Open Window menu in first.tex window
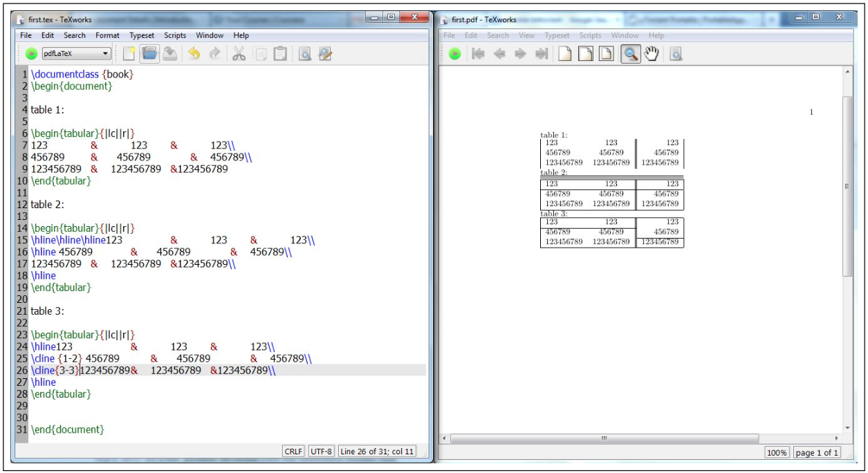This screenshot has width=868, height=473. (210, 35)
